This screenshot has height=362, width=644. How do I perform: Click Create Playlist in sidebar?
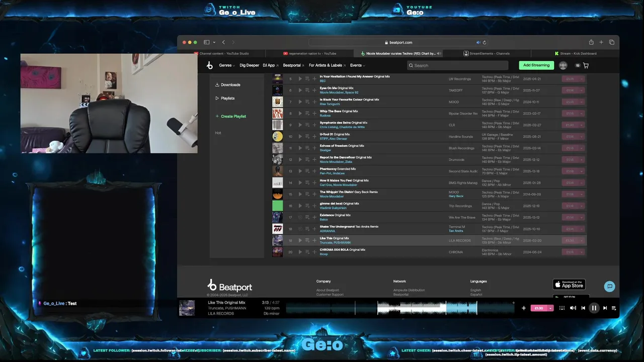231,116
